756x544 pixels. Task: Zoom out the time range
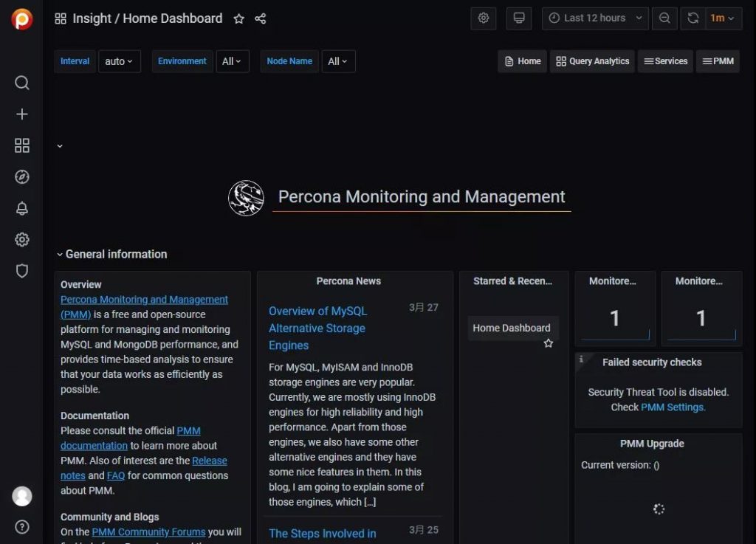click(x=664, y=18)
